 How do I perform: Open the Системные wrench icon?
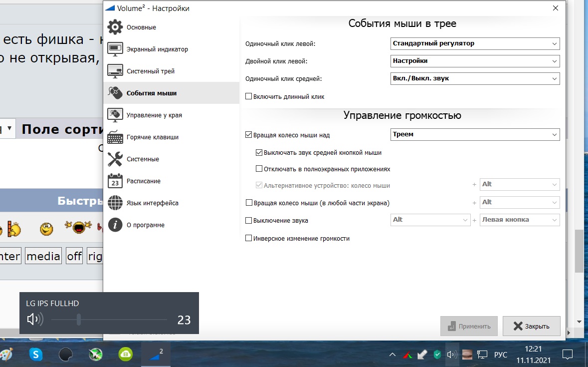(x=115, y=159)
